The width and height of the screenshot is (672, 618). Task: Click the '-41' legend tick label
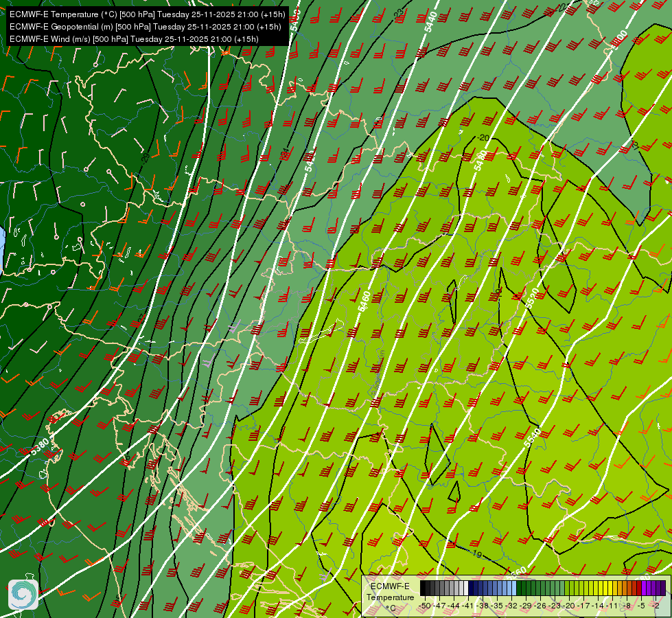[x=467, y=606]
